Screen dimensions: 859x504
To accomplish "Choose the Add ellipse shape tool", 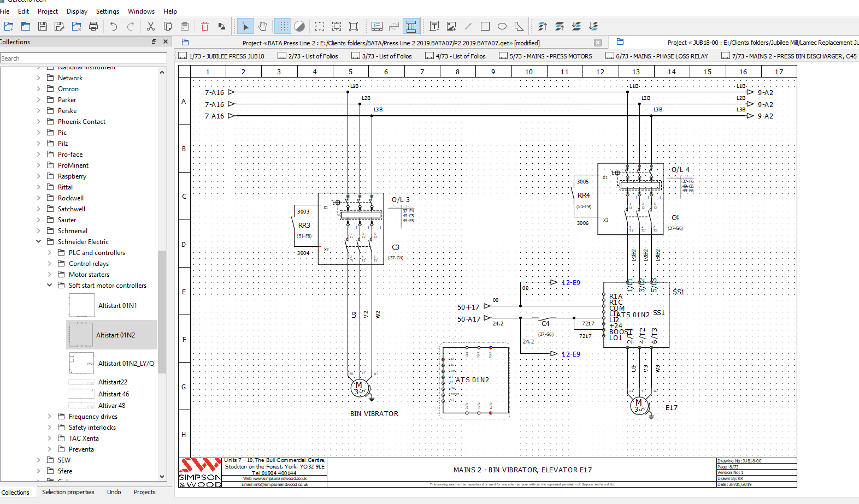I will [x=502, y=26].
